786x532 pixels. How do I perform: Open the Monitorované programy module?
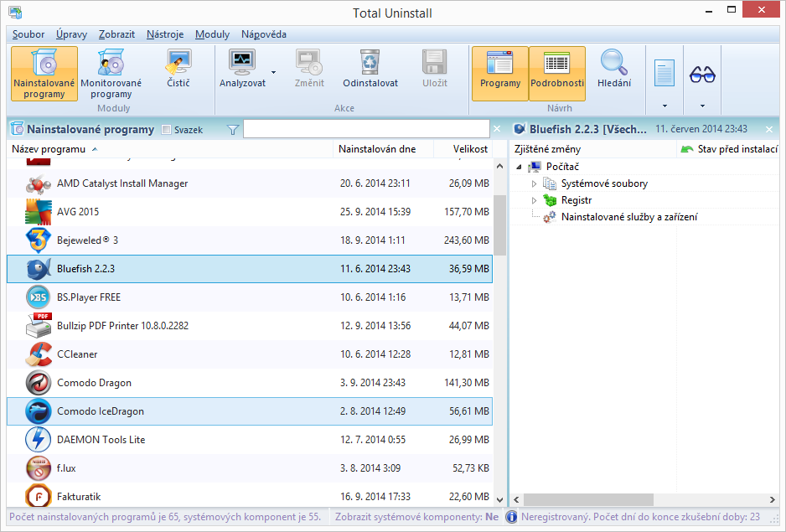110,74
